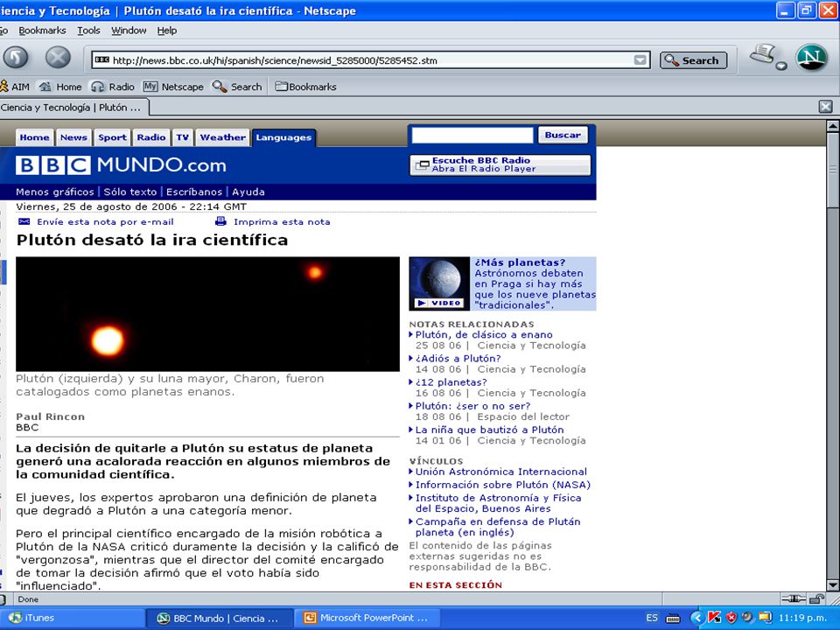Screen dimensions: 840x630
Task: Click the Ayuda link
Action: [x=248, y=192]
